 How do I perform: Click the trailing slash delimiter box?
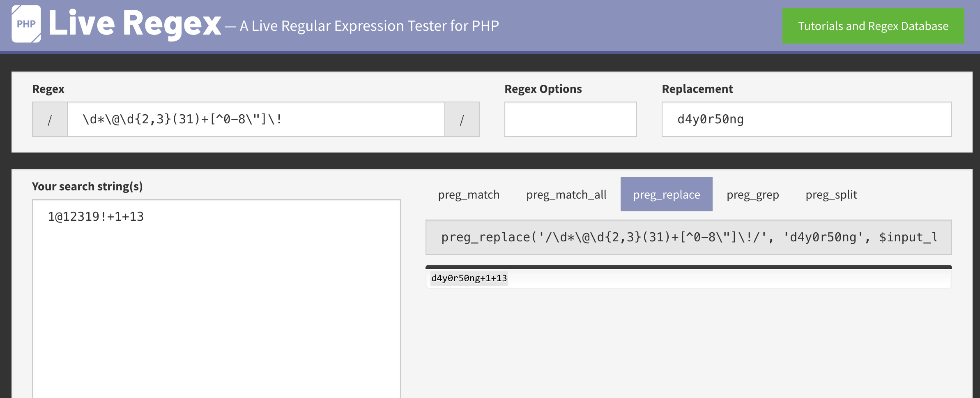462,119
